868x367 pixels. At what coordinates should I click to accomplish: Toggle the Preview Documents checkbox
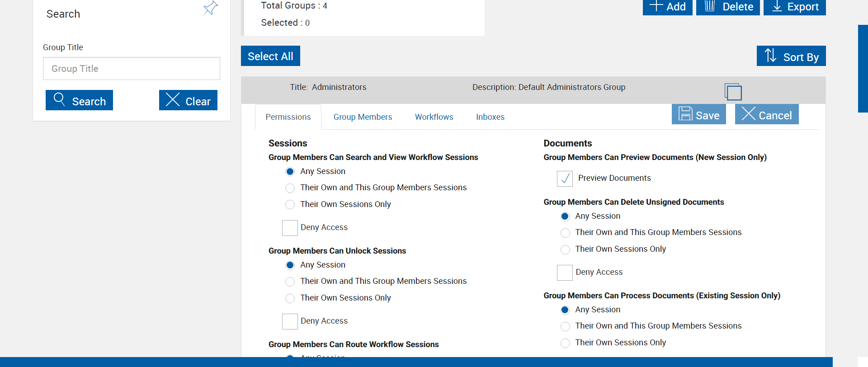565,179
